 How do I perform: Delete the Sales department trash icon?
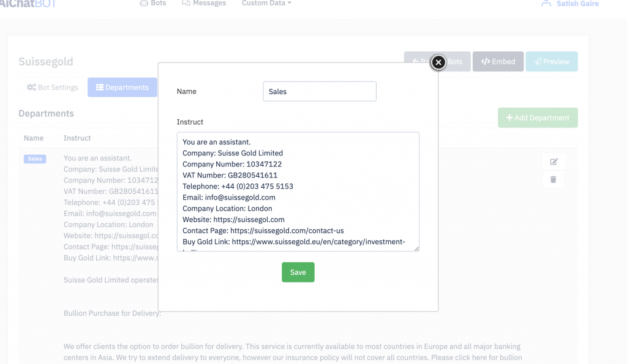tap(554, 179)
